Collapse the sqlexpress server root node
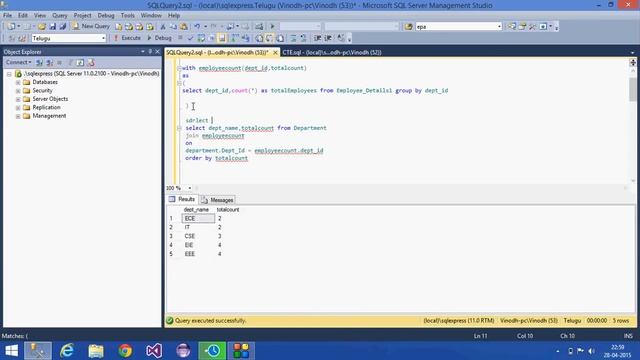 (9, 74)
